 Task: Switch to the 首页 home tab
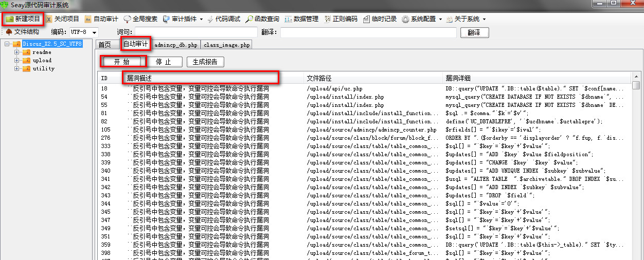coord(104,45)
